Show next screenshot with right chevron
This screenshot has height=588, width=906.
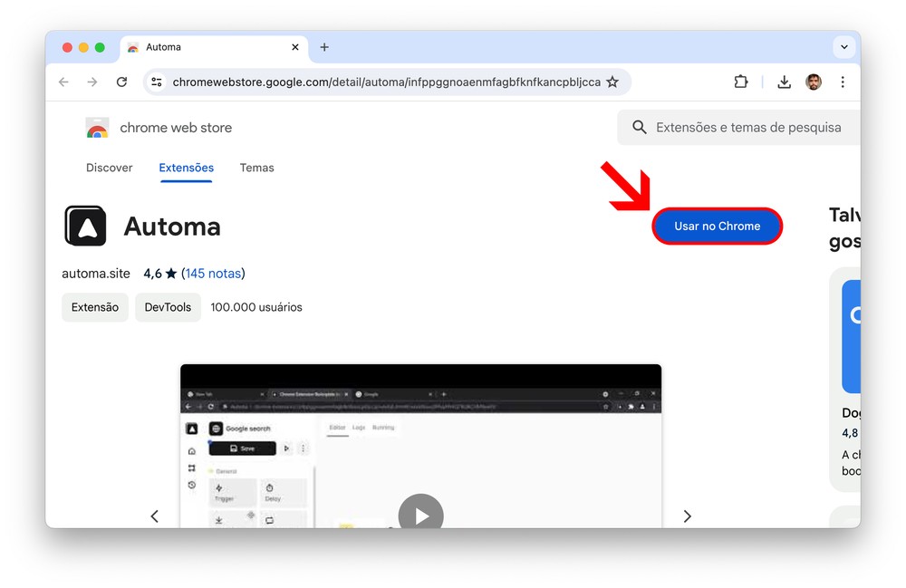(x=687, y=516)
